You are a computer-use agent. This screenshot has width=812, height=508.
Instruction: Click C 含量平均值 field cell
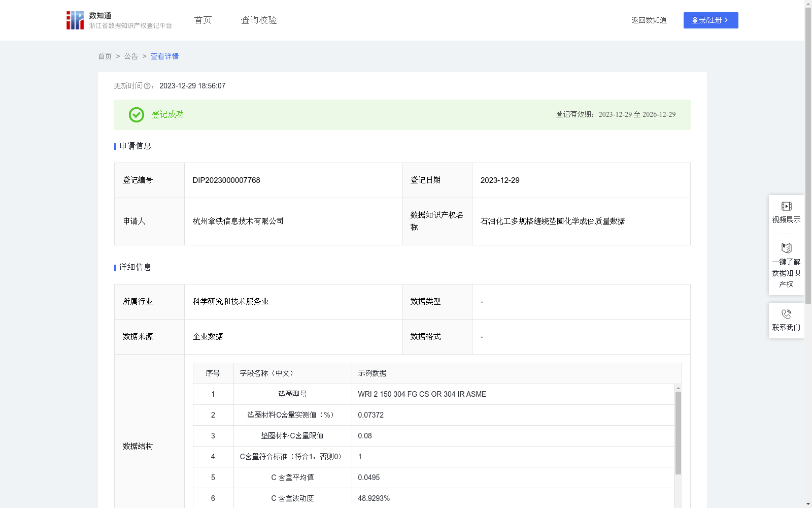[292, 478]
